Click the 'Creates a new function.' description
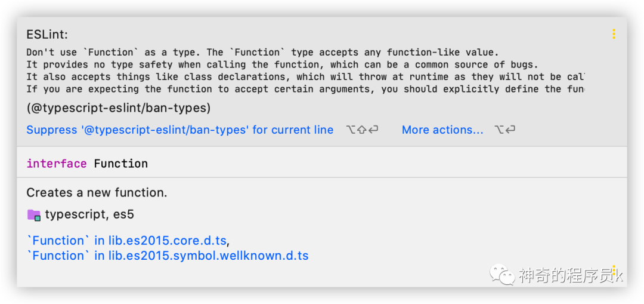644x304 pixels. pos(97,192)
